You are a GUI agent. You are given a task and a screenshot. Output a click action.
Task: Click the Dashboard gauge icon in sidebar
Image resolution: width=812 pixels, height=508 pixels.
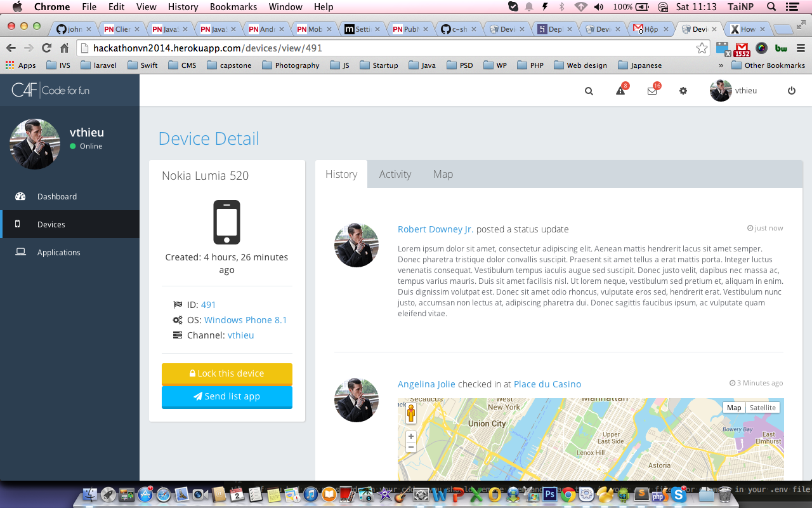[x=20, y=196]
